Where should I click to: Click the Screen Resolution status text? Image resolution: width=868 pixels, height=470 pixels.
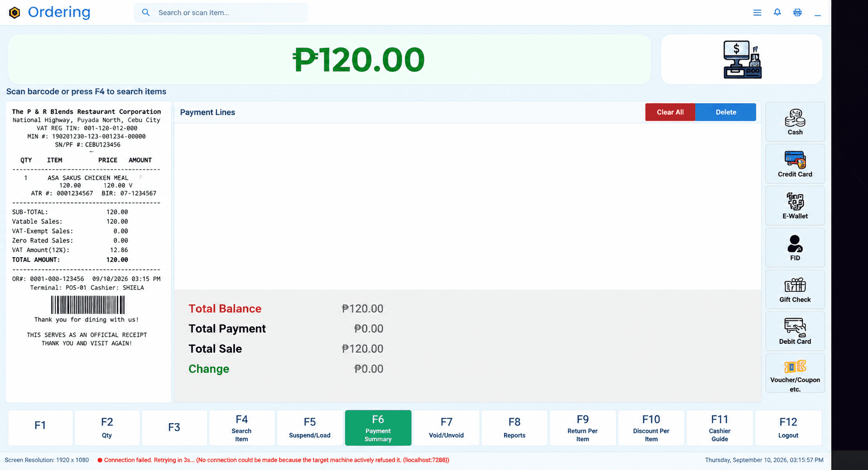[x=47, y=460]
